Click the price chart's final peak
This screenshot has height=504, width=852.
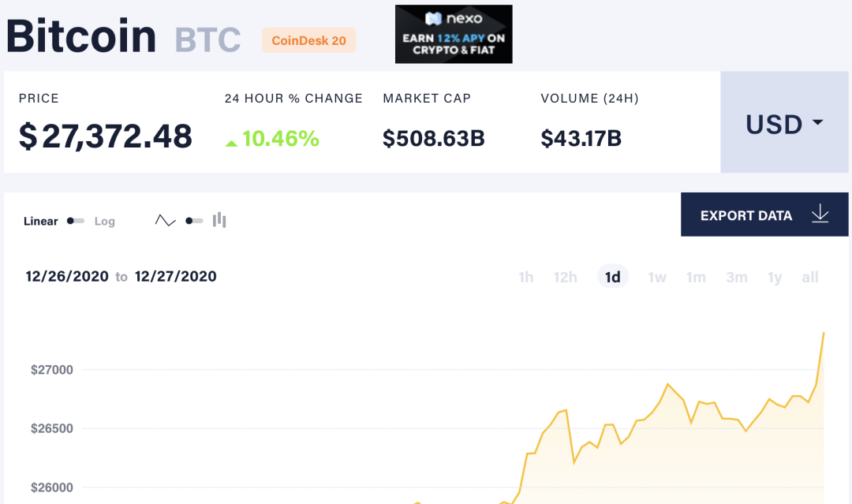tap(824, 333)
